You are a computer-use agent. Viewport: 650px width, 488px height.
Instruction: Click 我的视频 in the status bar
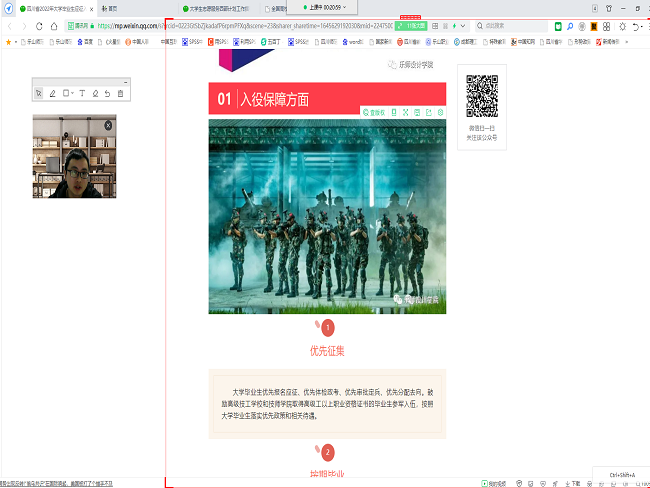[494, 483]
